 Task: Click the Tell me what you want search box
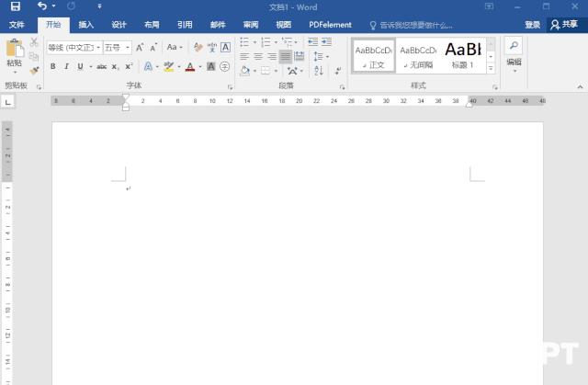click(411, 25)
